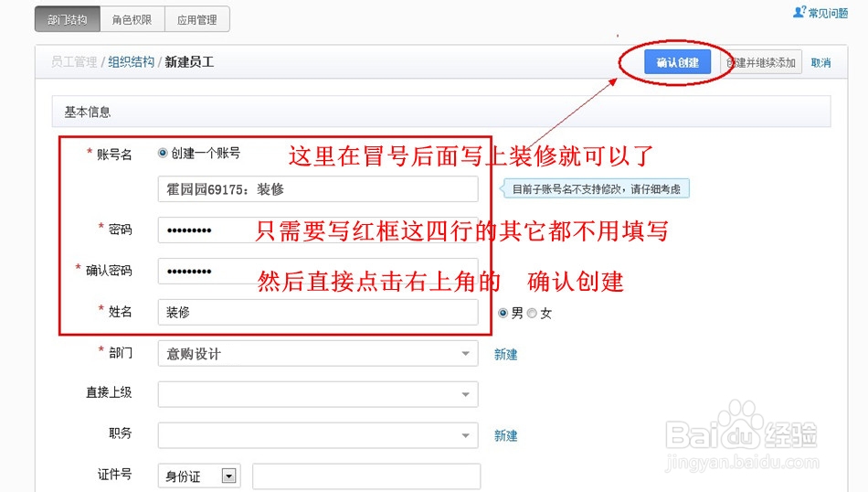Open the 直接上级 dropdown

[x=318, y=394]
